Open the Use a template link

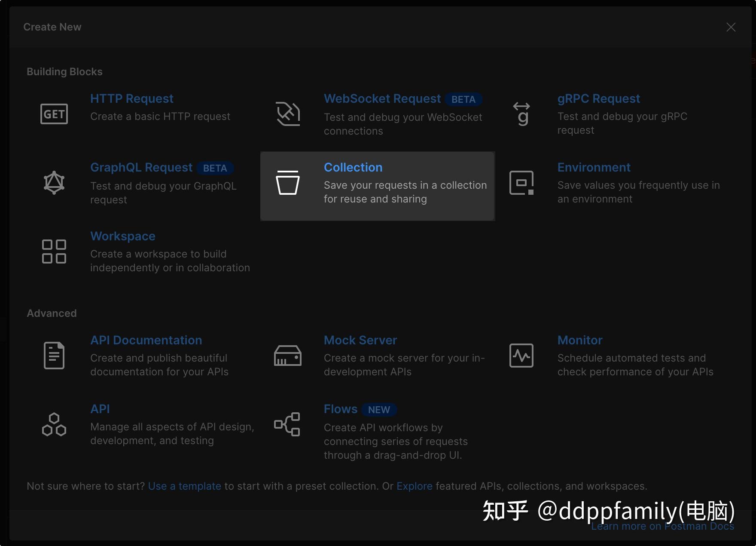pyautogui.click(x=184, y=486)
